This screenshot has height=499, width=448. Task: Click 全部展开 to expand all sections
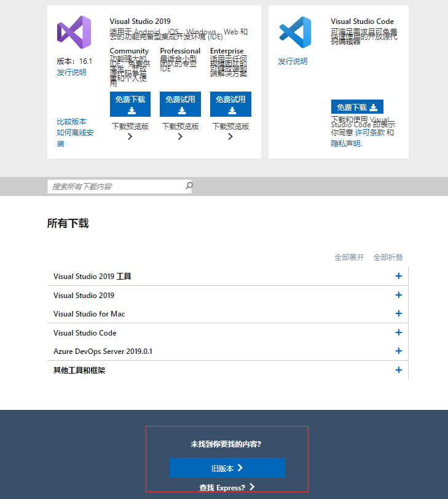coord(349,257)
